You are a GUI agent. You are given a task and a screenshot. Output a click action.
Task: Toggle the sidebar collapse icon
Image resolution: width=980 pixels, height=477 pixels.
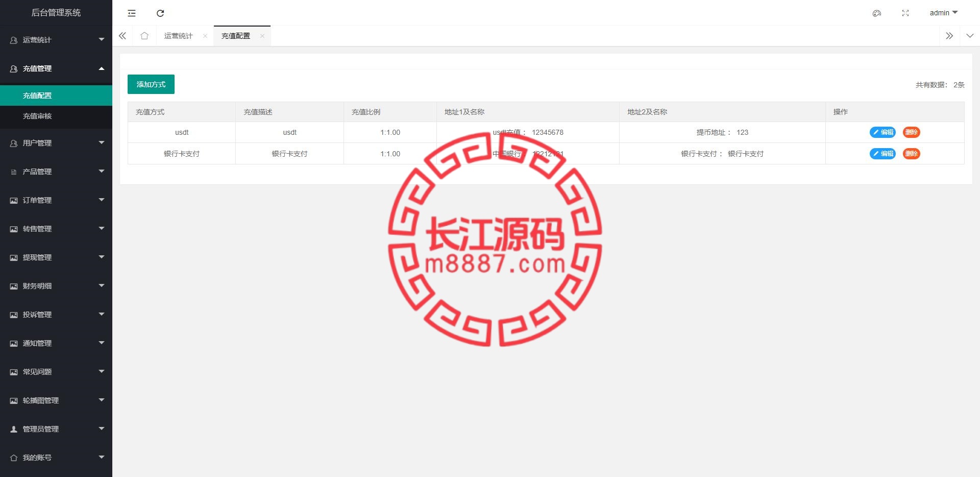click(x=132, y=13)
